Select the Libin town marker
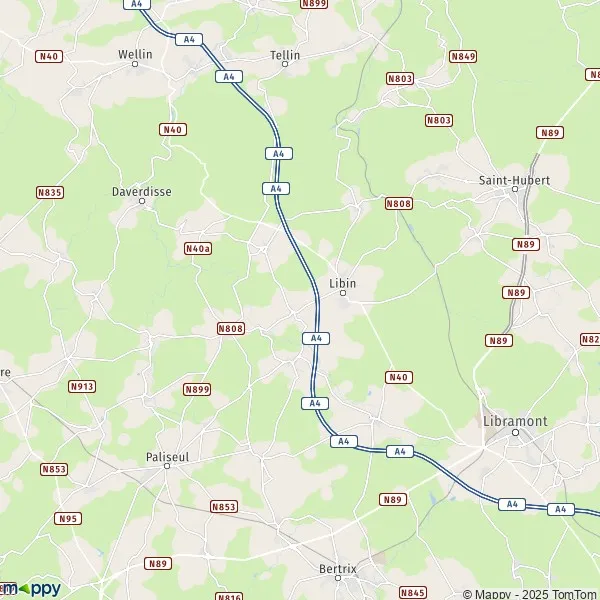Image resolution: width=600 pixels, height=600 pixels. [x=343, y=293]
